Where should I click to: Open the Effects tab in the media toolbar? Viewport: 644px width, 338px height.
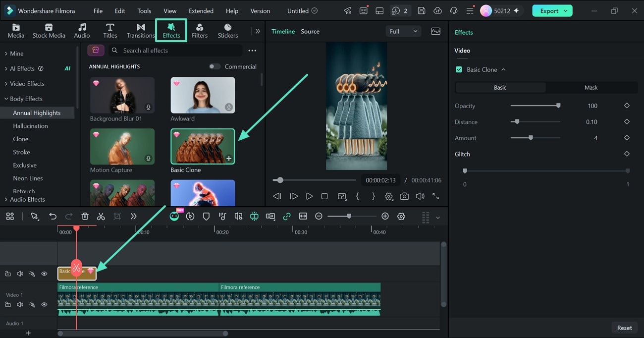click(x=171, y=30)
